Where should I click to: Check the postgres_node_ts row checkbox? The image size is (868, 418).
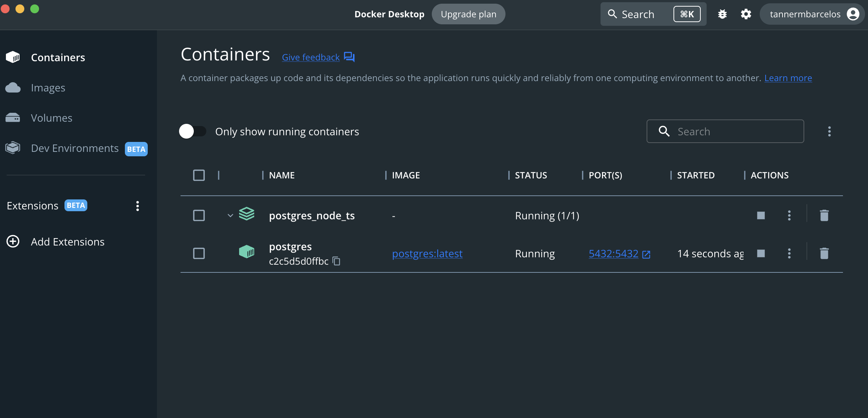coord(199,216)
